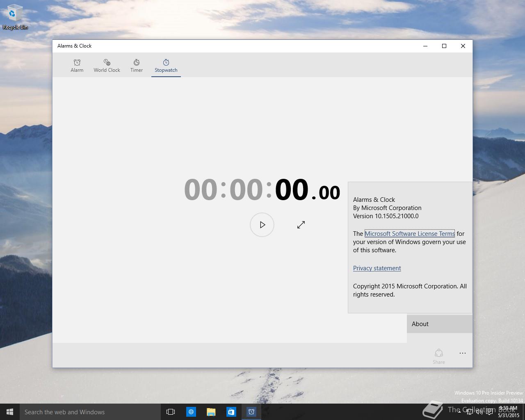The image size is (525, 420).
Task: Minimize the Alarms & Clock window
Action: (x=425, y=46)
